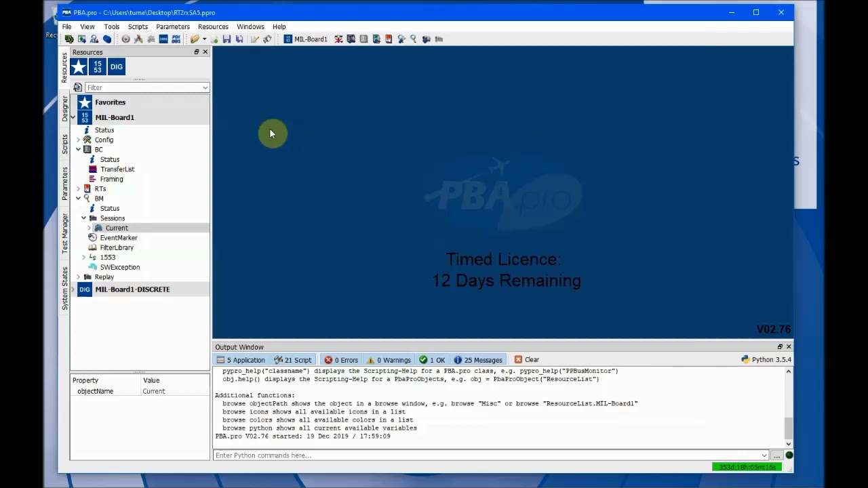Click the DIG filter button in Resources panel

[x=117, y=66]
